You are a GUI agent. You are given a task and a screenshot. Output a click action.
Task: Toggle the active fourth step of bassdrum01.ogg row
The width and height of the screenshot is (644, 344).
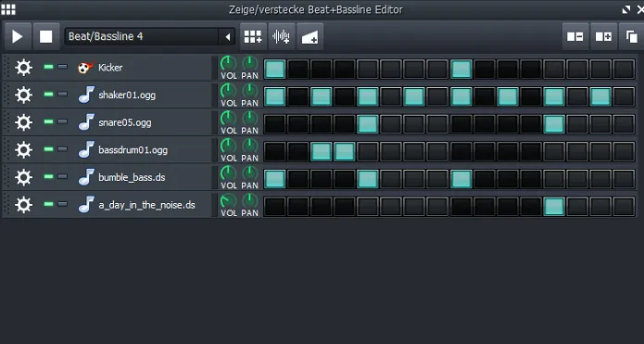(x=344, y=151)
